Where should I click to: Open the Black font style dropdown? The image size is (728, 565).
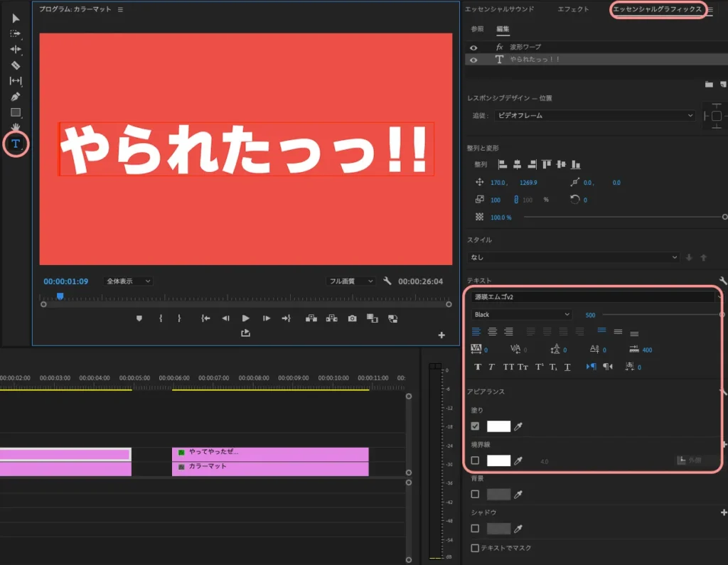(x=521, y=313)
